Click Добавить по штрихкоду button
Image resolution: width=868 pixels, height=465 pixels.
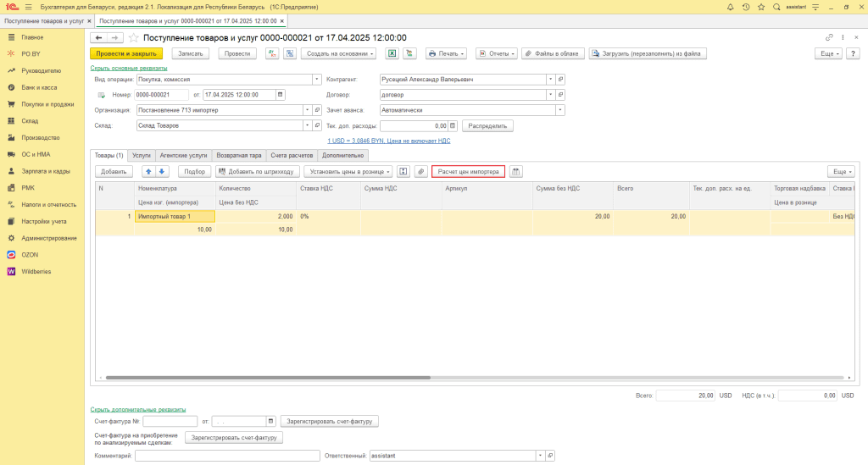point(258,171)
